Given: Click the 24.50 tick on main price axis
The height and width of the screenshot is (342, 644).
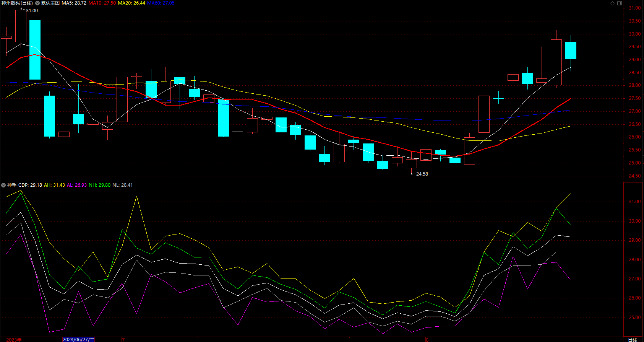Looking at the screenshot, I should [x=635, y=176].
